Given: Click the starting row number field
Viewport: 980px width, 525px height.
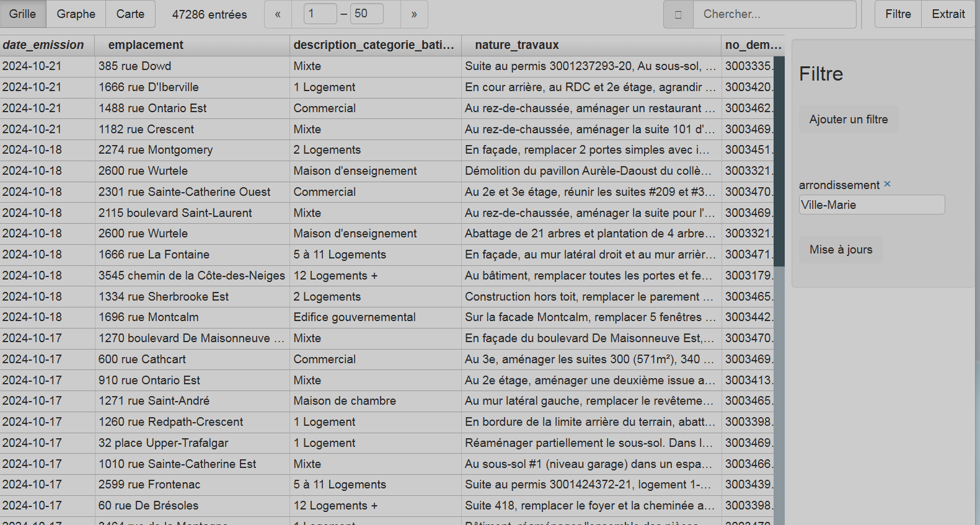Looking at the screenshot, I should click(x=320, y=14).
